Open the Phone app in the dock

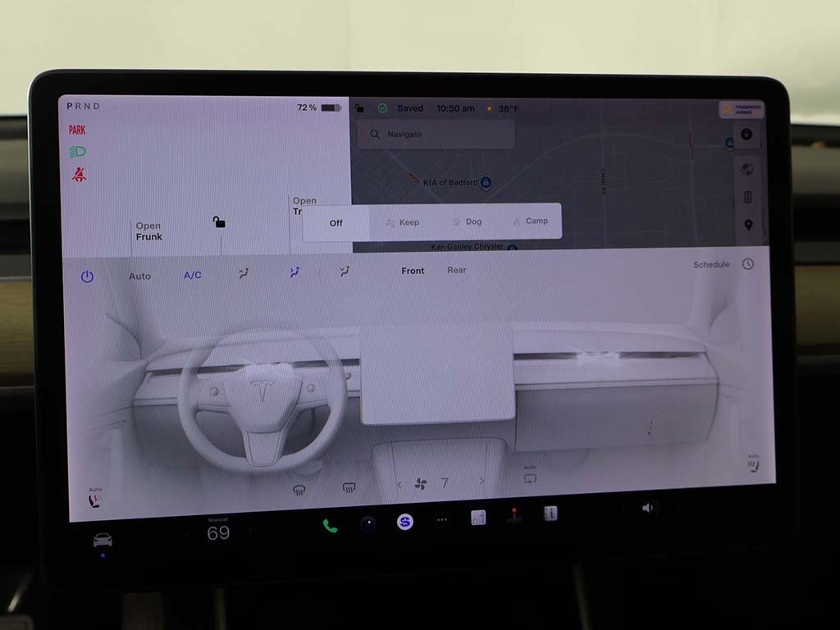tap(330, 526)
